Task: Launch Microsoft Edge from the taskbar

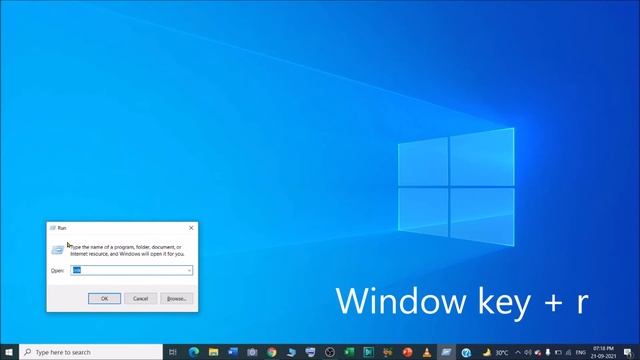Action: 194,352
